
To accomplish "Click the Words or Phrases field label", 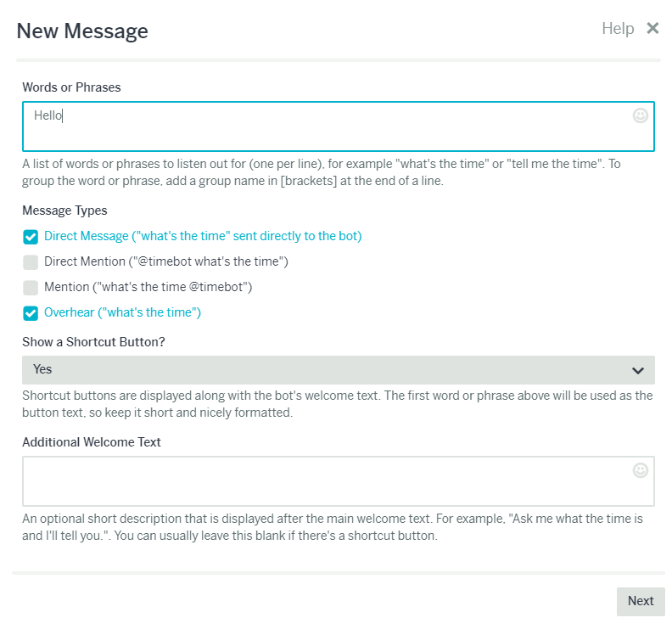I will click(x=71, y=87).
